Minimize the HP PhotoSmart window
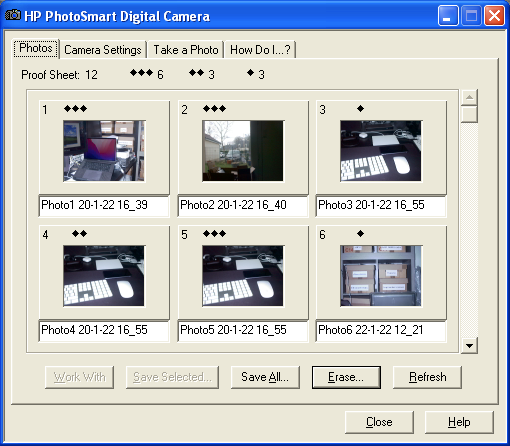The width and height of the screenshot is (510, 446). click(x=448, y=16)
